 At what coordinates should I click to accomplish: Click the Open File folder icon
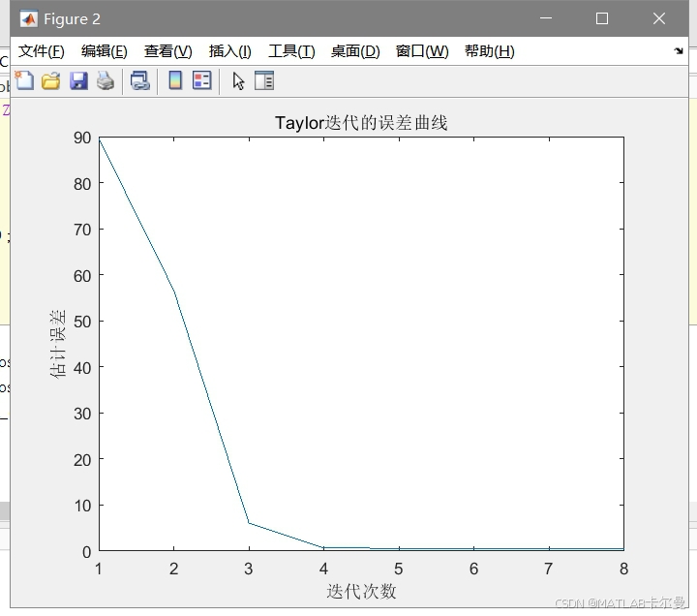pos(51,81)
